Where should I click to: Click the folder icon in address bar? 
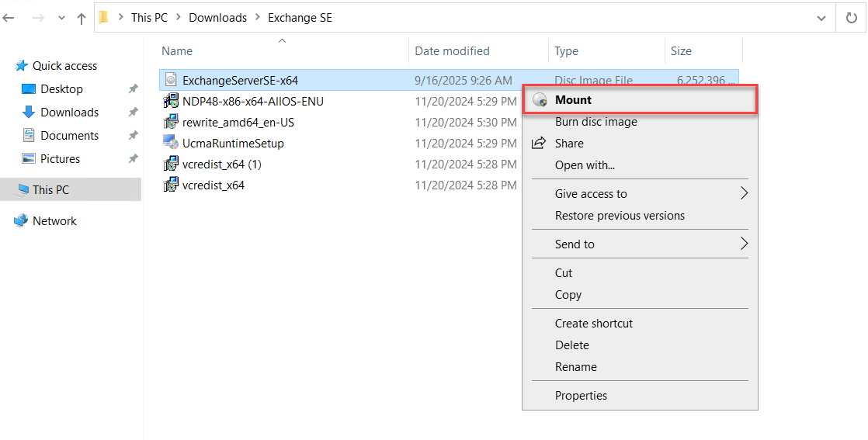coord(103,18)
